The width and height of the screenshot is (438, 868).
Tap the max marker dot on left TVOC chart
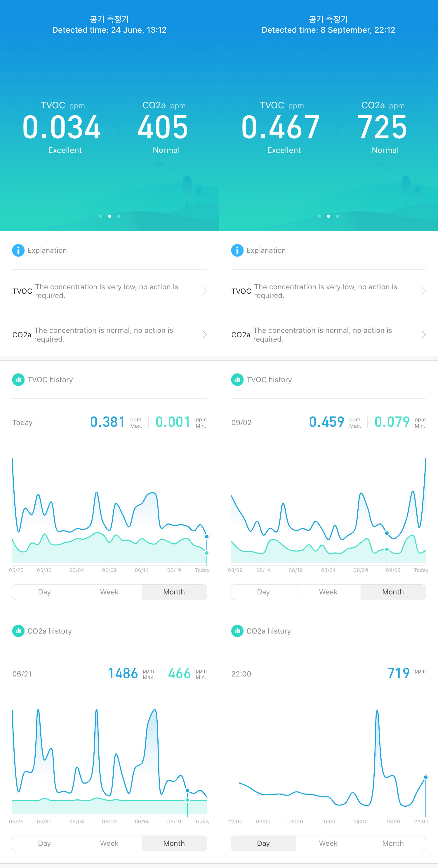click(x=206, y=536)
